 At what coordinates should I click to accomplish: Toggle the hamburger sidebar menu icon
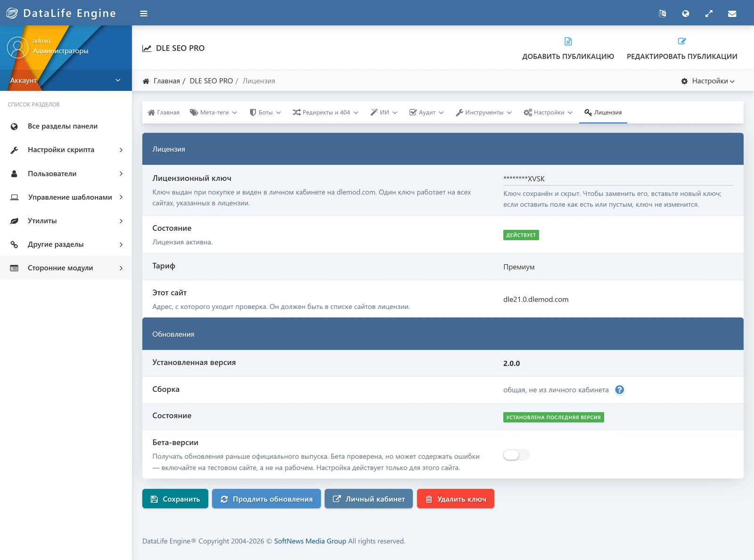pyautogui.click(x=144, y=14)
